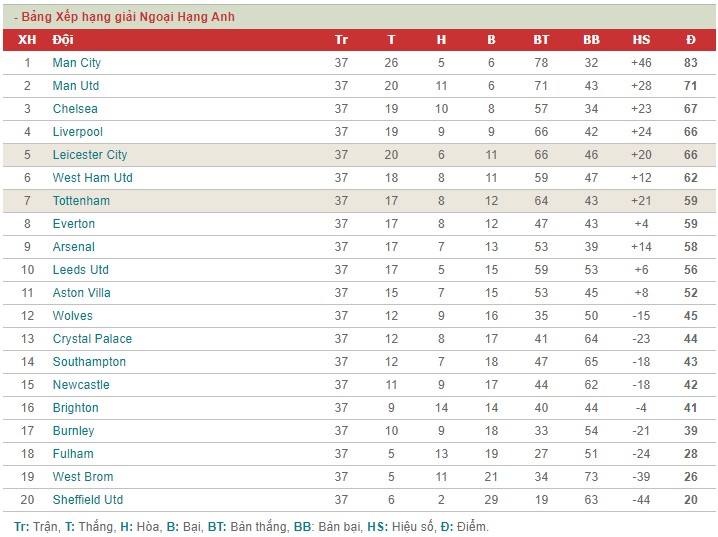Click the Liverpool team link
718x537 pixels.
[77, 132]
